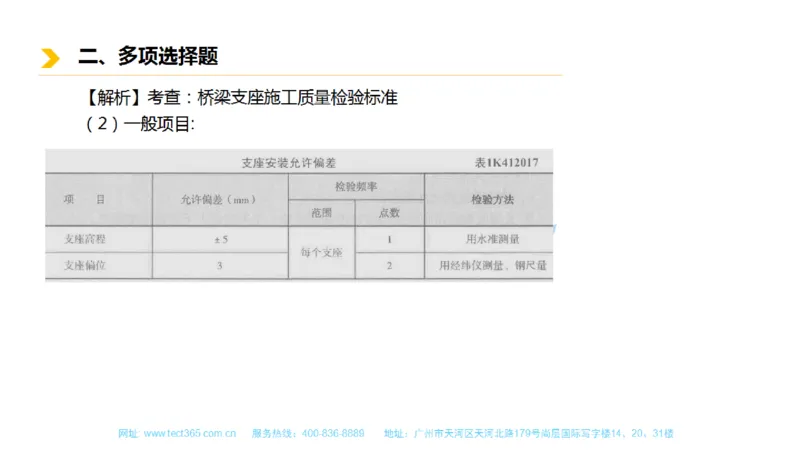Click the 支座高程 row label
This screenshot has width=800, height=450.
(85, 239)
